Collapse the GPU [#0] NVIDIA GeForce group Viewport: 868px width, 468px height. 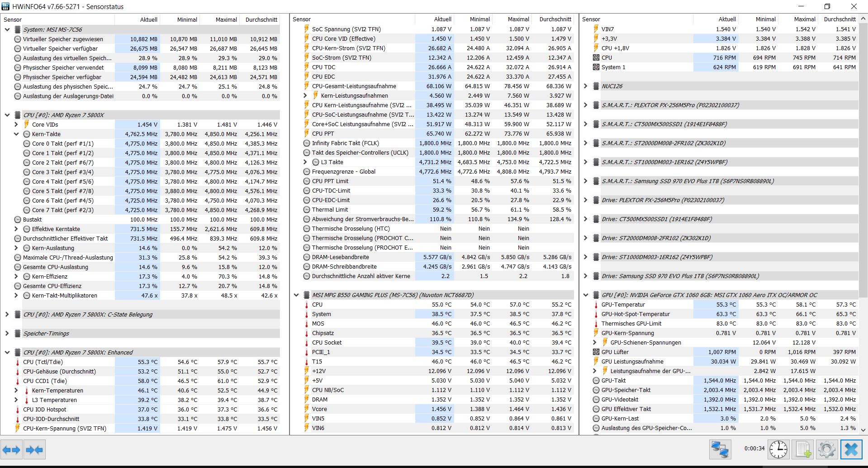[586, 295]
